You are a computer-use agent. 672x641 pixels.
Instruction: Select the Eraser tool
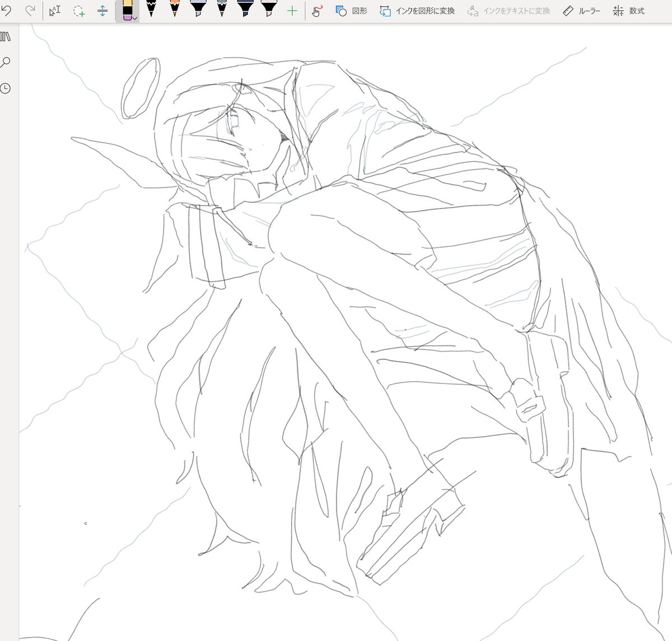click(127, 10)
